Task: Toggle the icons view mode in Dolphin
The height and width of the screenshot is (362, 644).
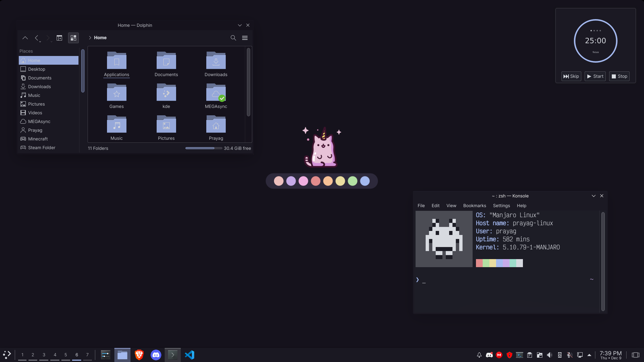Action: click(x=73, y=38)
